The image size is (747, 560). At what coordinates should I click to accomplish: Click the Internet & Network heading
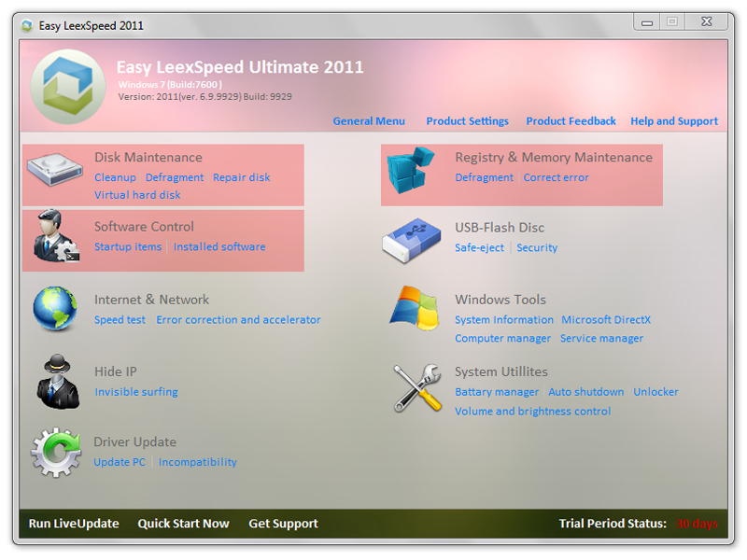(x=151, y=300)
